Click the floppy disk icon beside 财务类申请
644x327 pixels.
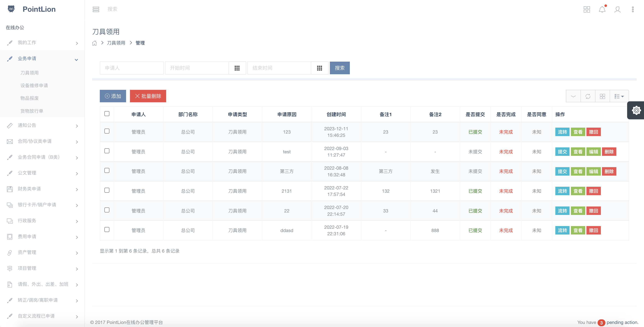click(10, 189)
